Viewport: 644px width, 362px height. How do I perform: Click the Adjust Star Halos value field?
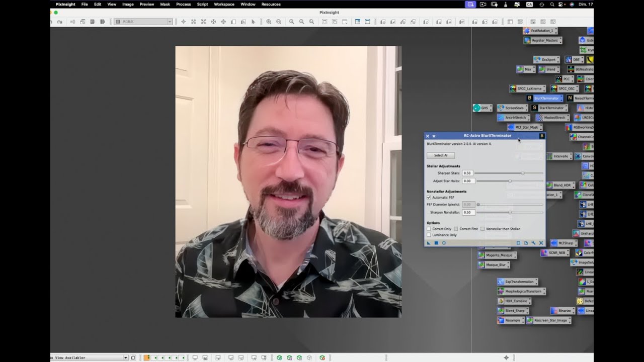pos(467,181)
